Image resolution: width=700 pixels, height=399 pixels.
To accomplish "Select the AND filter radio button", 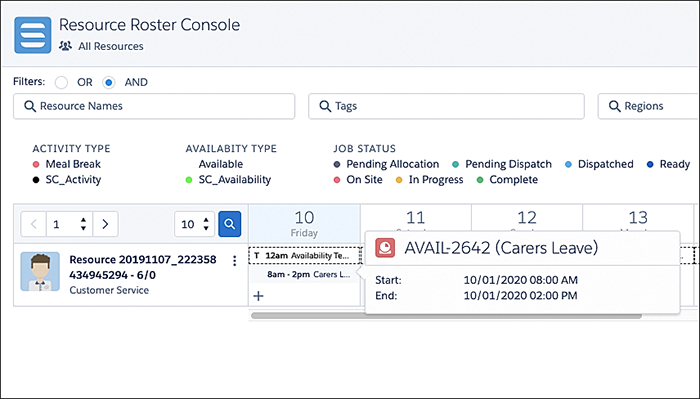I will coord(108,83).
